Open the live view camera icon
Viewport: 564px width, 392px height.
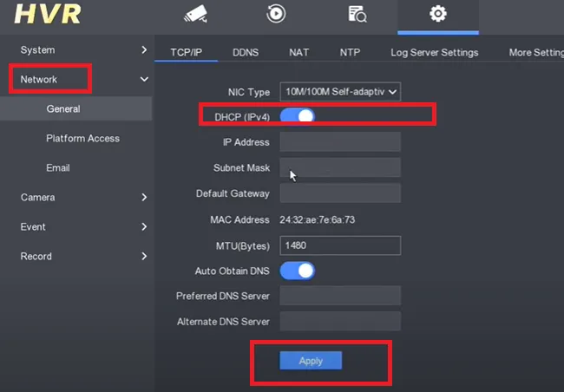click(x=196, y=15)
